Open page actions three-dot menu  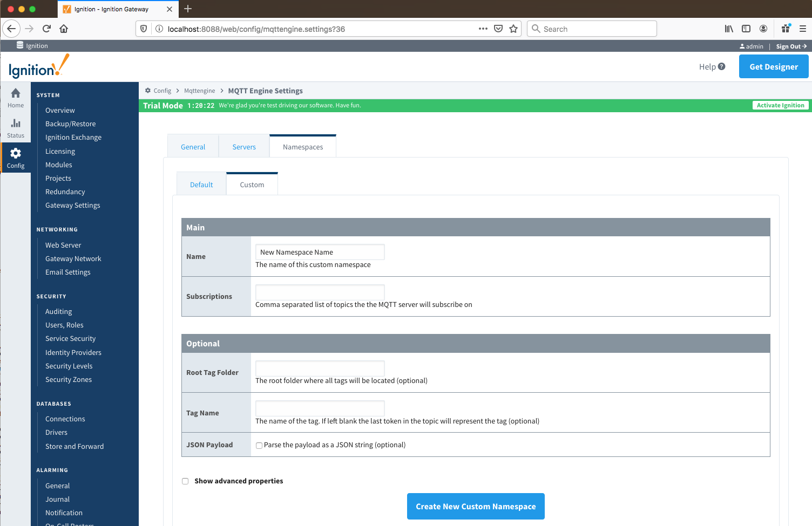point(483,29)
